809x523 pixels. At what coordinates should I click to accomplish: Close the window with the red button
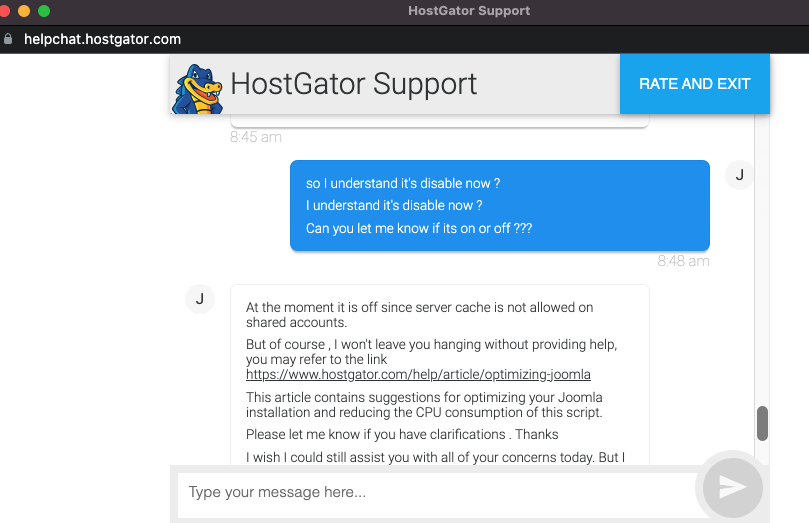tap(5, 11)
